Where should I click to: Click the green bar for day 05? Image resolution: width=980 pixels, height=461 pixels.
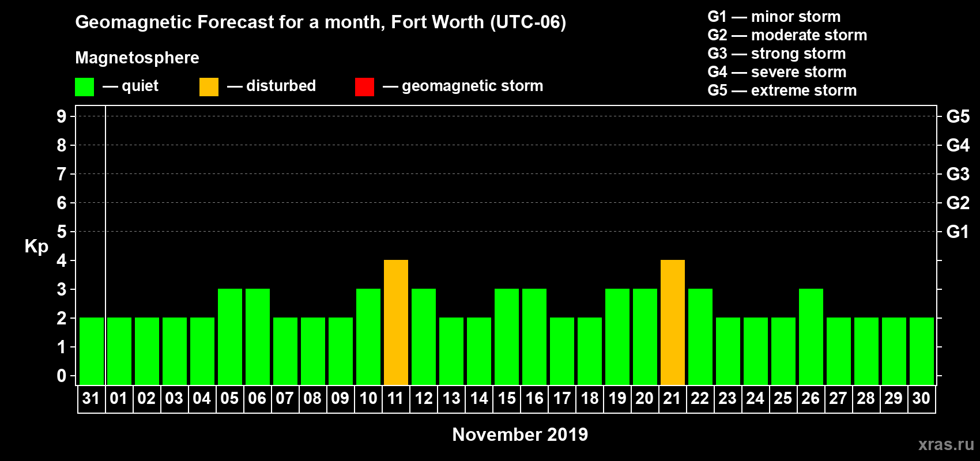[230, 337]
